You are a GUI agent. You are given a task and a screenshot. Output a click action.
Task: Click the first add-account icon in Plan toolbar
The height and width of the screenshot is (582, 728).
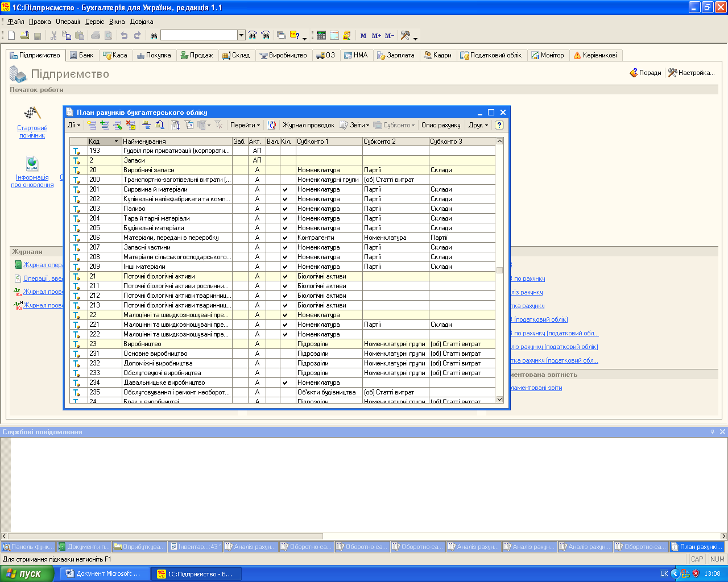coord(92,125)
